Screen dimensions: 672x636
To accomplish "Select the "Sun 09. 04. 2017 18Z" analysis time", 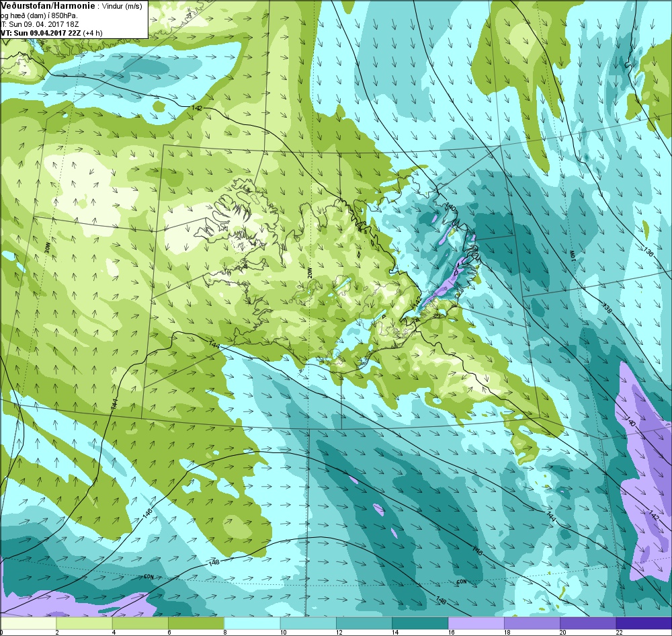I will pos(44,24).
